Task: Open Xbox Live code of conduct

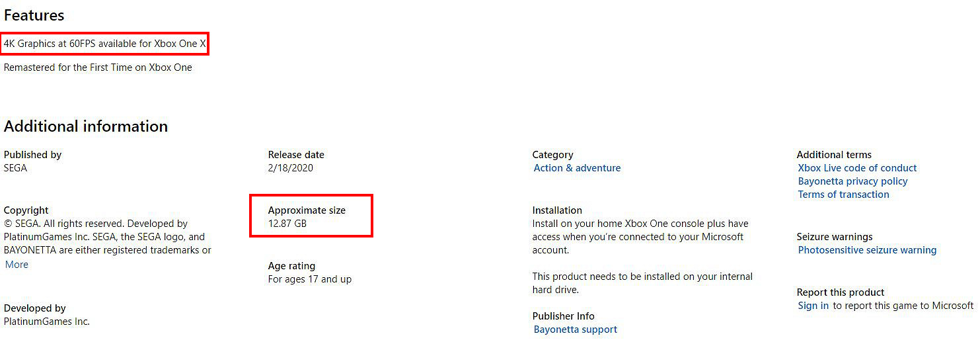Action: [857, 168]
